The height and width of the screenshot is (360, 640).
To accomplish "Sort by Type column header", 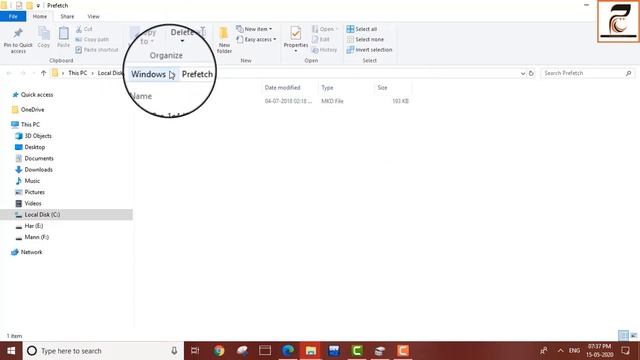I will click(327, 88).
